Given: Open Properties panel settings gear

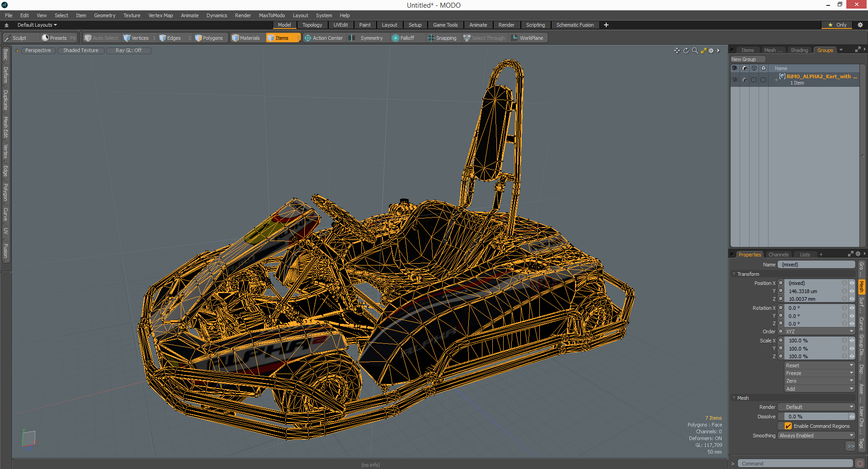Looking at the screenshot, I should coord(858,254).
